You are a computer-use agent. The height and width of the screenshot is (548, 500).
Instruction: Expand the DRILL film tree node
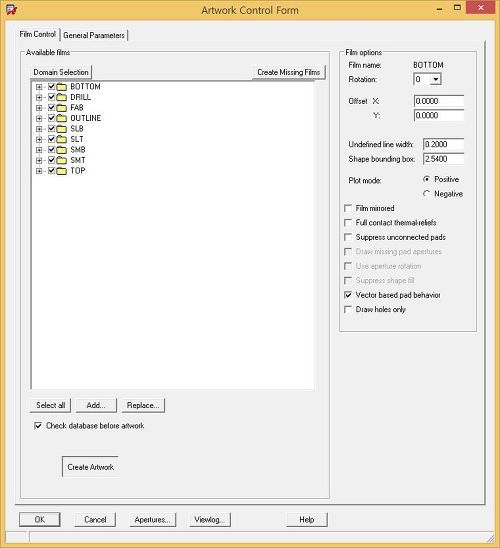(x=39, y=98)
